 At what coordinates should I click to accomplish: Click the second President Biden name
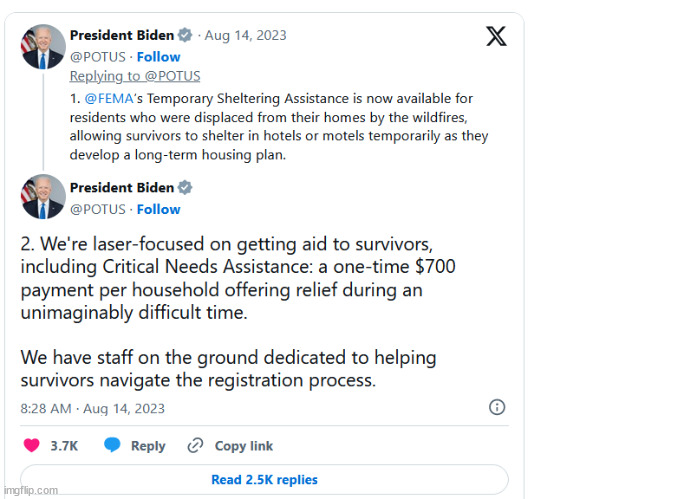point(122,188)
